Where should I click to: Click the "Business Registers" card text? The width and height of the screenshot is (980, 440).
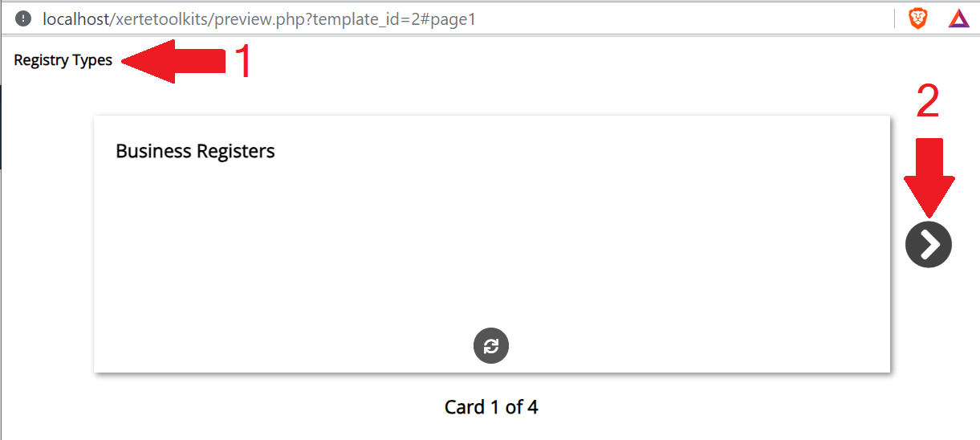[x=195, y=151]
